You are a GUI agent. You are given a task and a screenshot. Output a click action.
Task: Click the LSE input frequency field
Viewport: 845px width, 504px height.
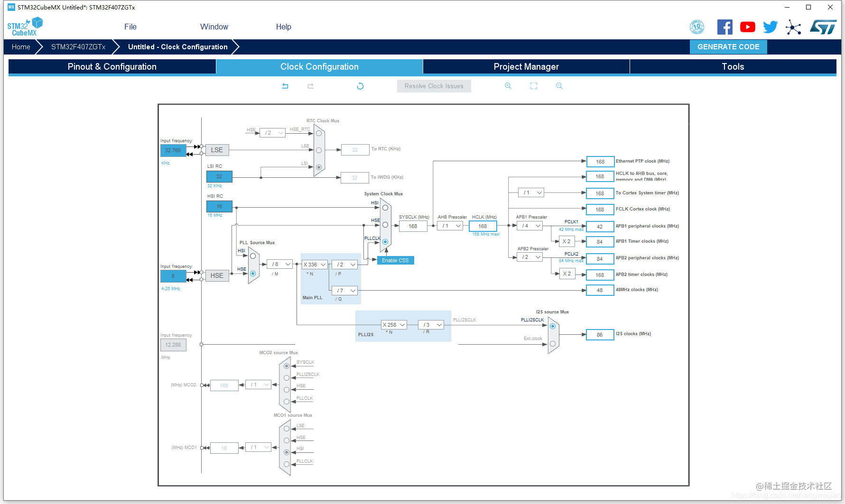pos(173,150)
